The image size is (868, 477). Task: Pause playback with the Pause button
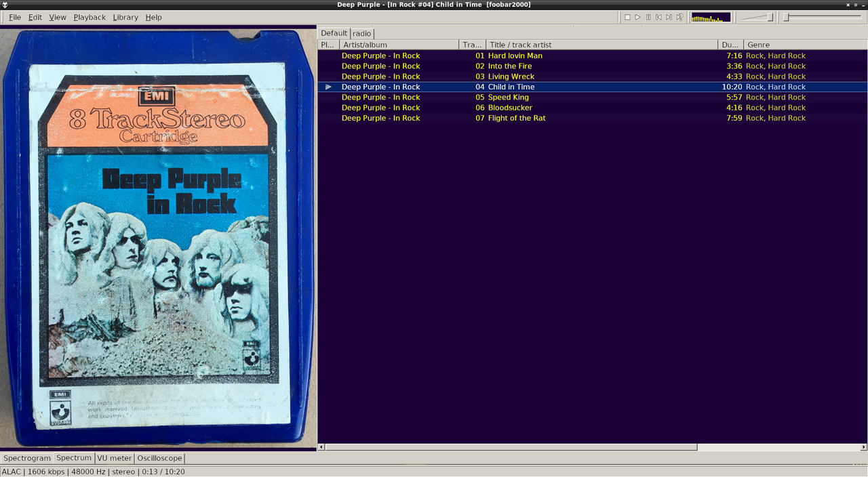coord(648,17)
